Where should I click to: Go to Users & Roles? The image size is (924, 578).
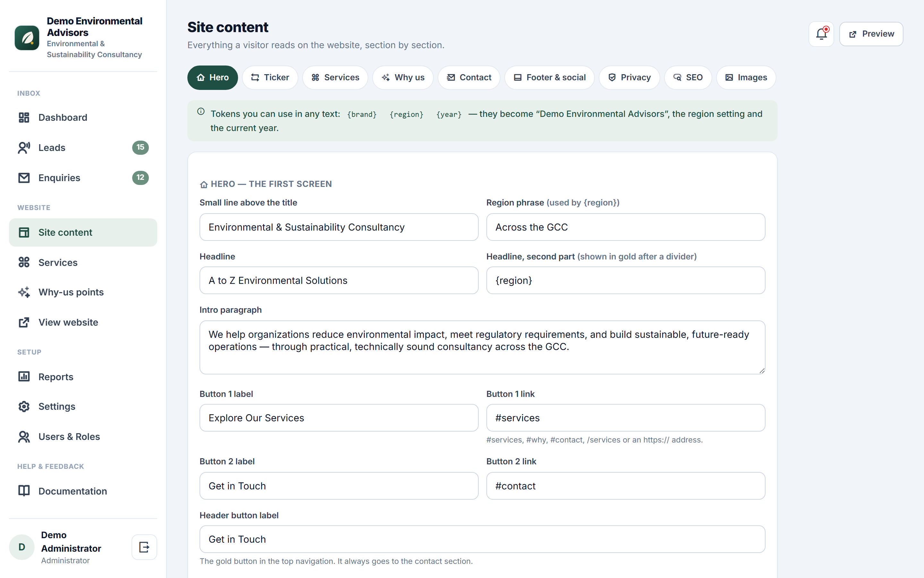83,437
